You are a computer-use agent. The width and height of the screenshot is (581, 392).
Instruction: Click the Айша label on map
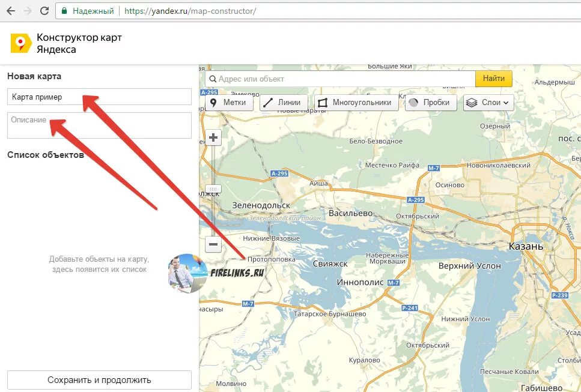[318, 183]
